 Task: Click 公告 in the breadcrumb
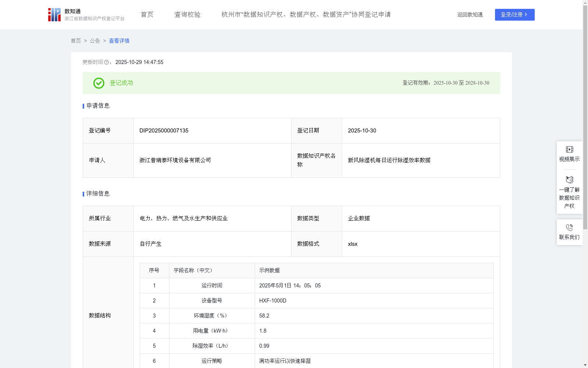pyautogui.click(x=95, y=41)
